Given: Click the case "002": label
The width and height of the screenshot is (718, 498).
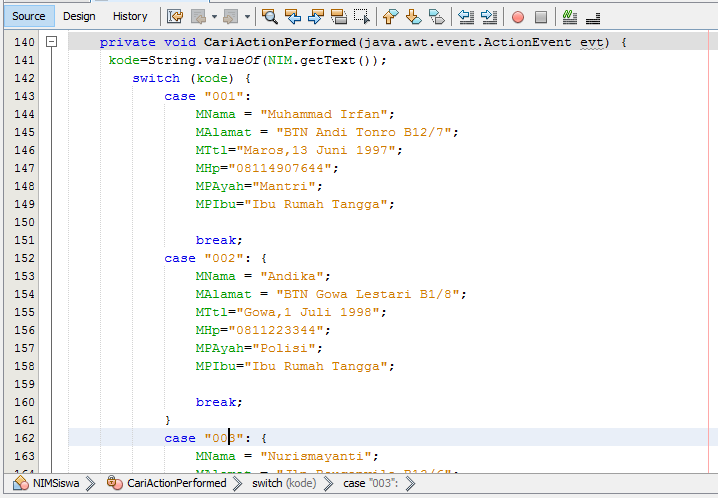Looking at the screenshot, I should pyautogui.click(x=208, y=258).
